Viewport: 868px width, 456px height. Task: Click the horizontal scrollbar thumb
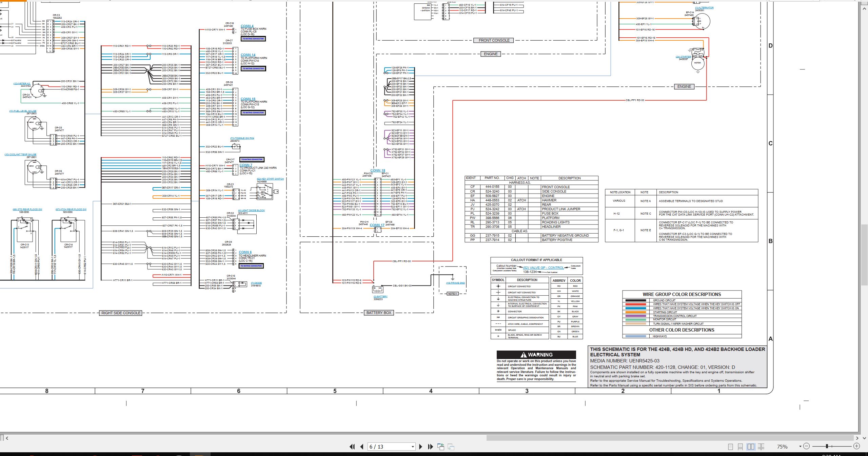pos(670,438)
